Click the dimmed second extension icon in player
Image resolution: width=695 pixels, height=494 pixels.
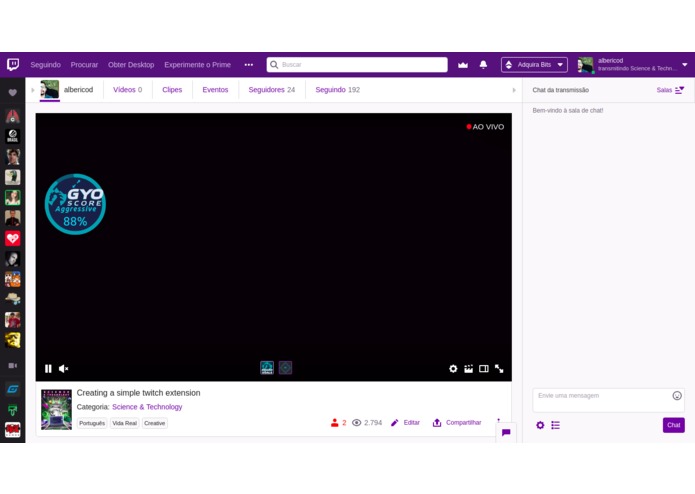coord(285,368)
